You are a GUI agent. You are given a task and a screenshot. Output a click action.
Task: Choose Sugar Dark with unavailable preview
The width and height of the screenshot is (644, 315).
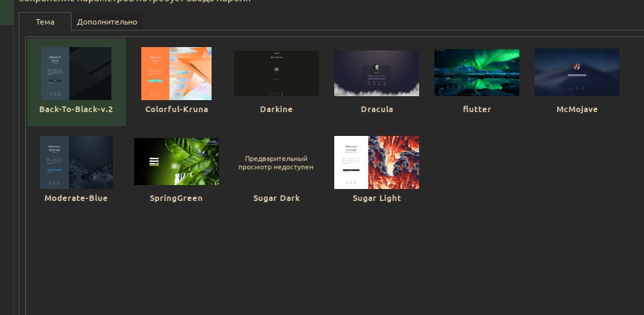point(276,163)
